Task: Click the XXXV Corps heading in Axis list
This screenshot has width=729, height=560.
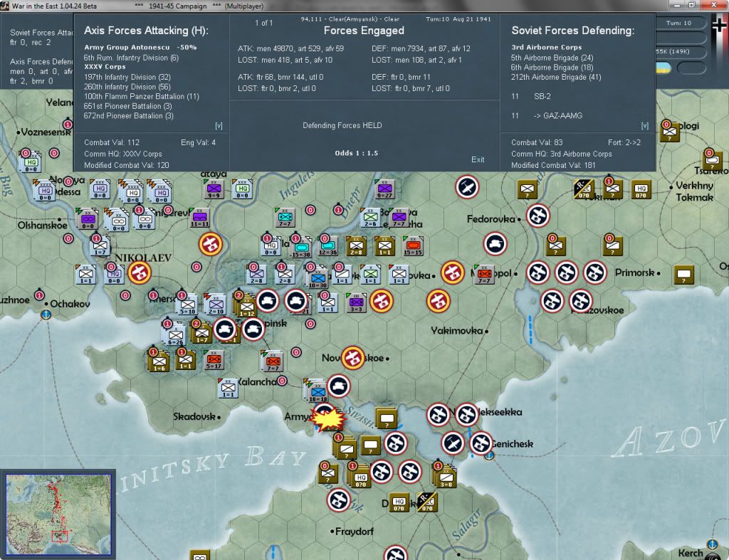Action: click(x=105, y=67)
